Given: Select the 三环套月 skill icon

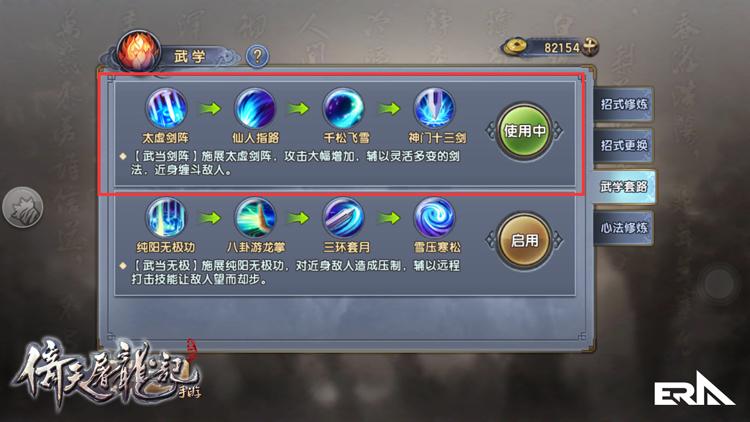Looking at the screenshot, I should click(x=344, y=218).
